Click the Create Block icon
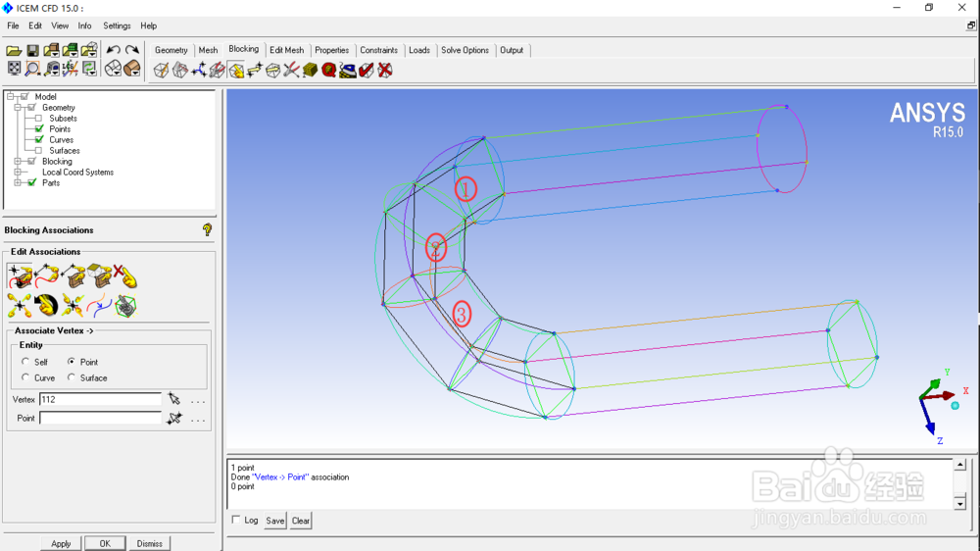980x551 pixels. pyautogui.click(x=162, y=70)
